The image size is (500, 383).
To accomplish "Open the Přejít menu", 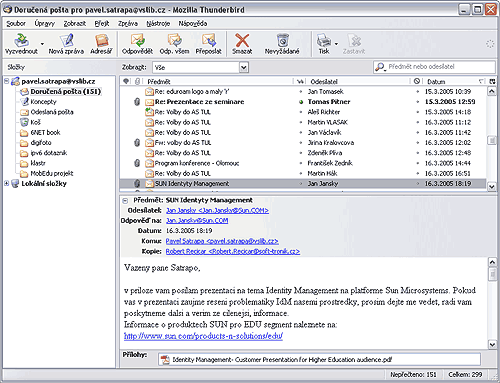I will point(102,23).
